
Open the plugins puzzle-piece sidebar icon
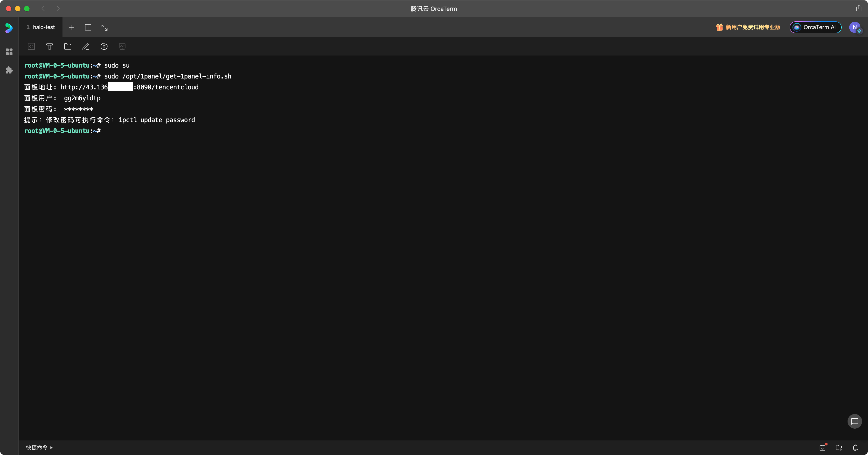click(9, 70)
